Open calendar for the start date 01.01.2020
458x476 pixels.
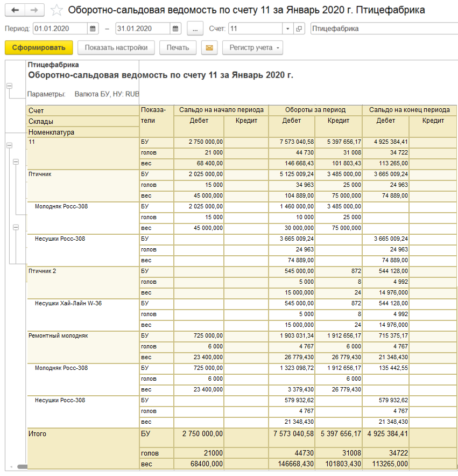tap(93, 29)
